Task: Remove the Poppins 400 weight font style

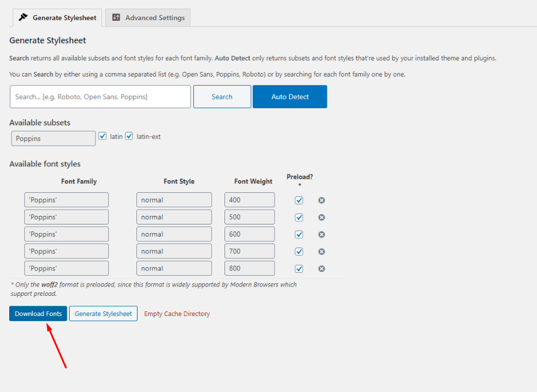Action: point(321,200)
